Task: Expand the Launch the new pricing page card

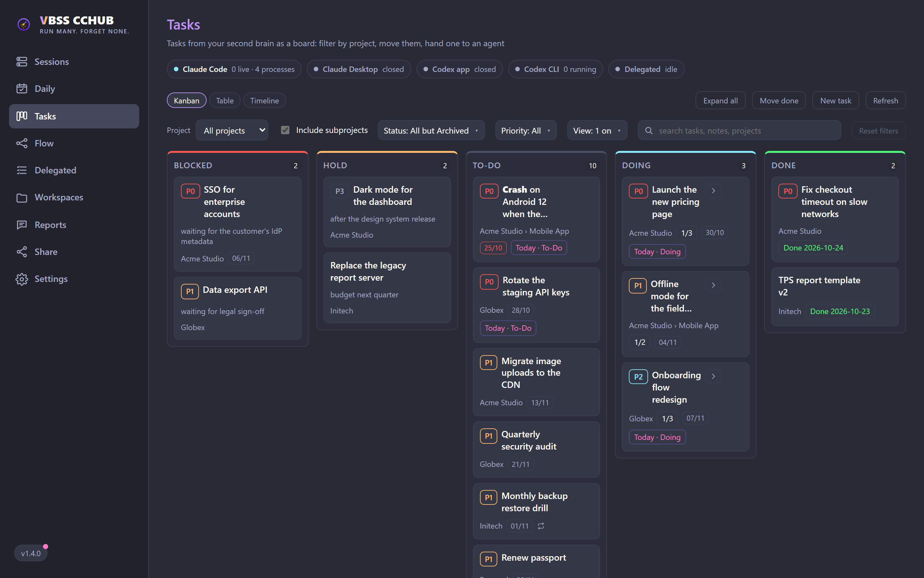Action: [x=713, y=191]
